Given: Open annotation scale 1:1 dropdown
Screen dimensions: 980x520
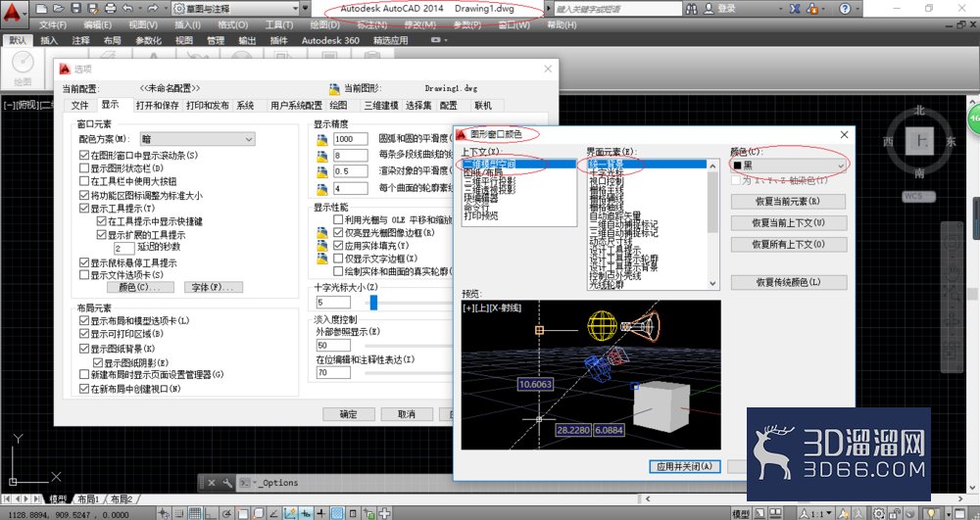Looking at the screenshot, I should (816, 514).
